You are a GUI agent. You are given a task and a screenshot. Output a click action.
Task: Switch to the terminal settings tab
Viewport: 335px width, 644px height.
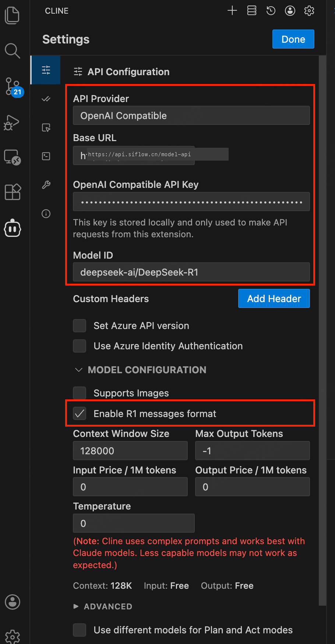click(x=46, y=156)
